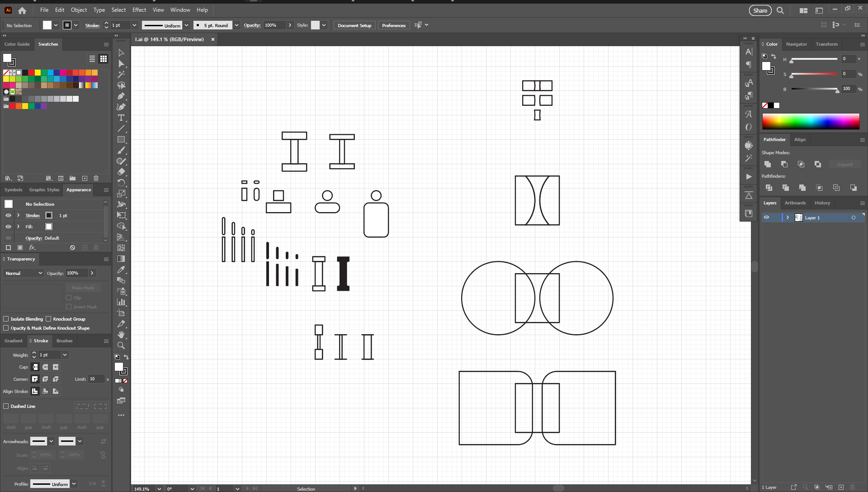Select the Rectangle tool in toolbar
868x492 pixels.
[x=121, y=140]
